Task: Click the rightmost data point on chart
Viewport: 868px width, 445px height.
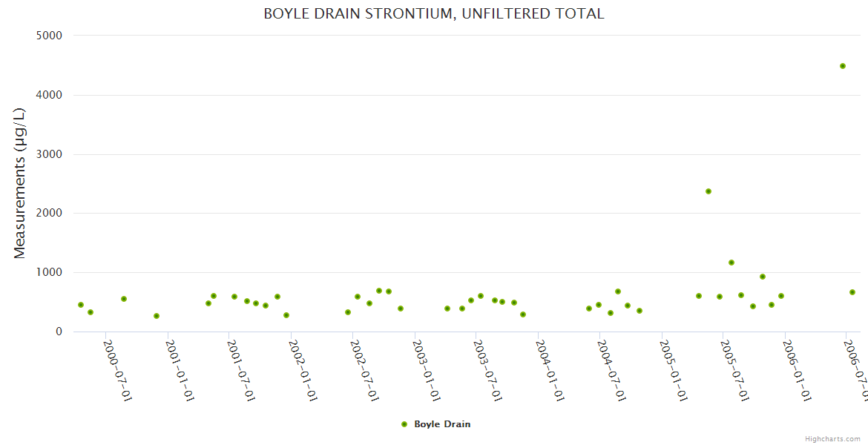Action: point(852,292)
